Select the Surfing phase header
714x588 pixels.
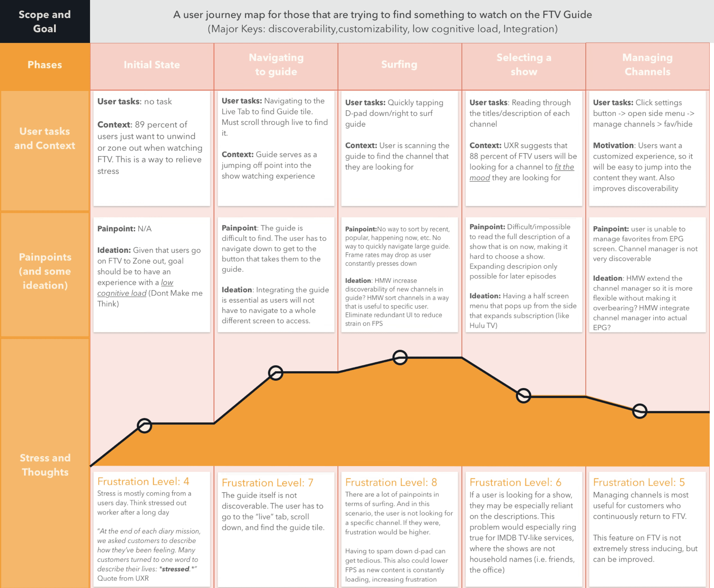click(400, 64)
